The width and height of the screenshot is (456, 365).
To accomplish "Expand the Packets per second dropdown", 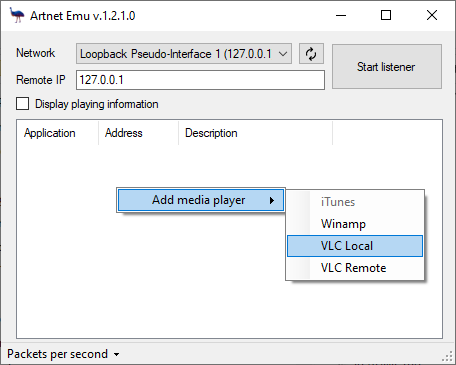I will point(63,354).
